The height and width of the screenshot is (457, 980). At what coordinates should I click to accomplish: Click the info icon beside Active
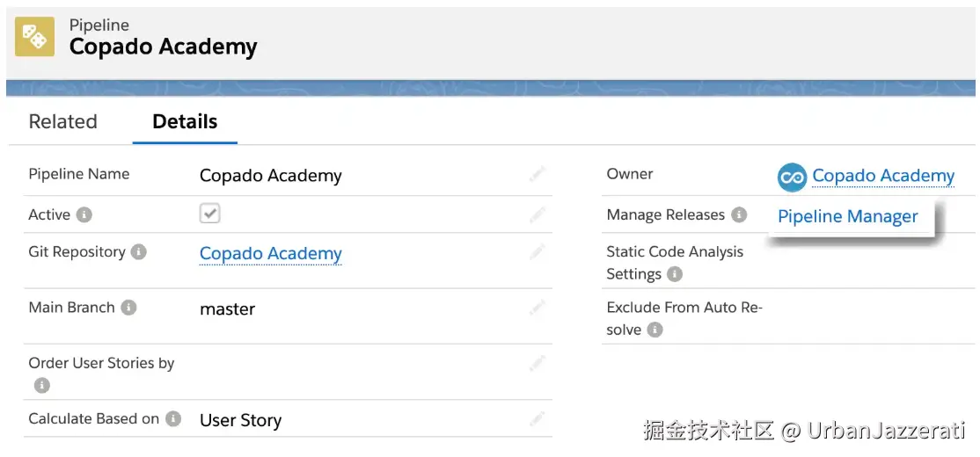84,214
